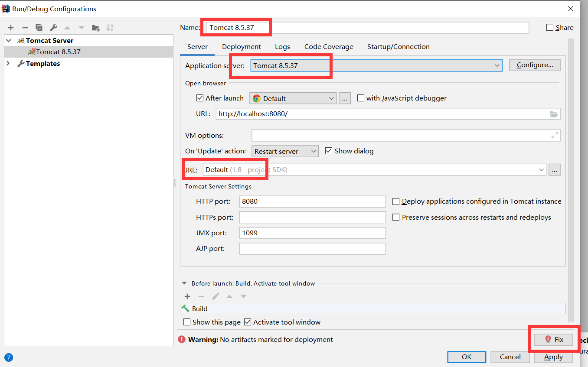Open the Startup/Connection tab
Image resolution: width=588 pixels, height=367 pixels.
pyautogui.click(x=399, y=47)
